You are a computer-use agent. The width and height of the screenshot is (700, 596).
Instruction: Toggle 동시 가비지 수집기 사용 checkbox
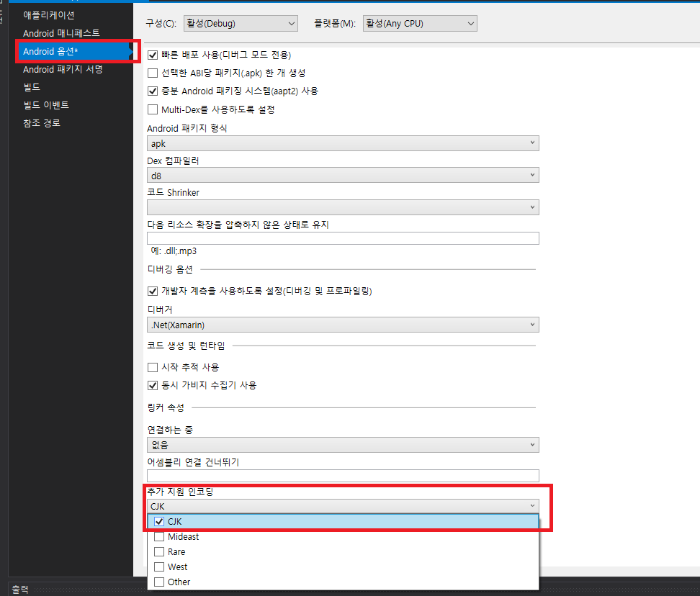pyautogui.click(x=153, y=385)
